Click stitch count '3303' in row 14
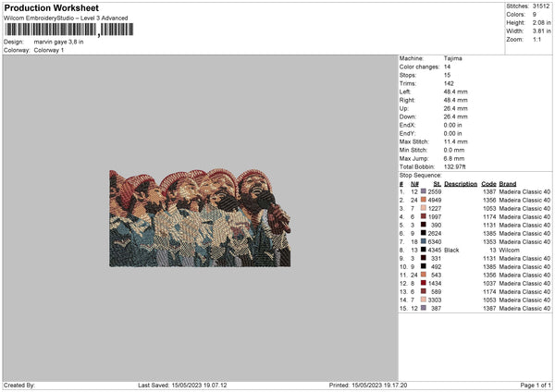Screen dimensions: 555x392 pyautogui.click(x=435, y=300)
